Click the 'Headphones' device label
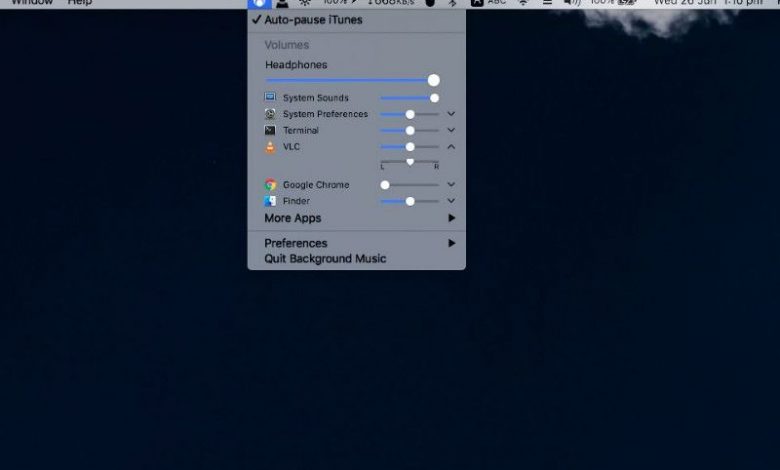The width and height of the screenshot is (780, 470). click(296, 65)
